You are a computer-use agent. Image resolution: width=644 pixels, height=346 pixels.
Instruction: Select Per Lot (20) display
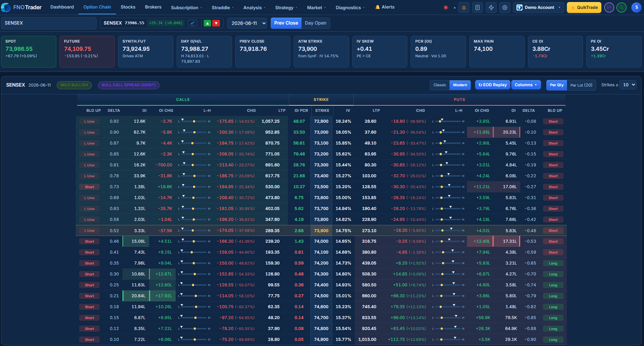tap(581, 85)
